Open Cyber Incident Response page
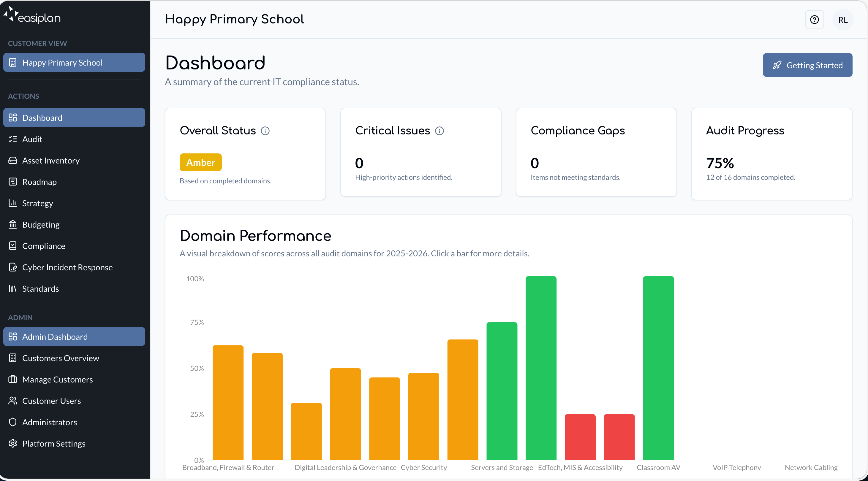Viewport: 868px width, 481px height. (x=74, y=267)
